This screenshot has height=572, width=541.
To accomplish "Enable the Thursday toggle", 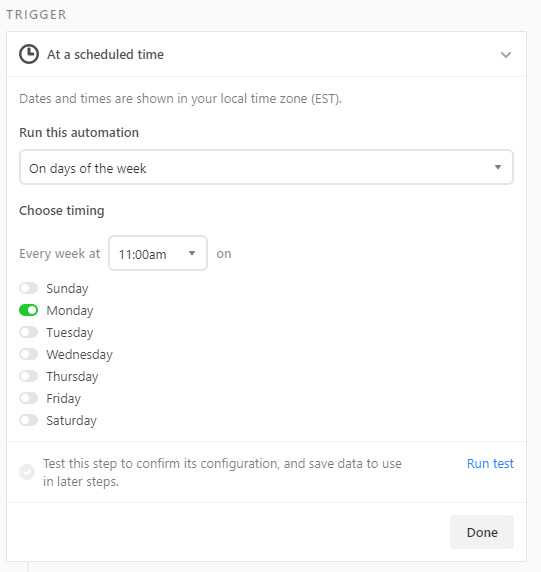I will [x=28, y=376].
